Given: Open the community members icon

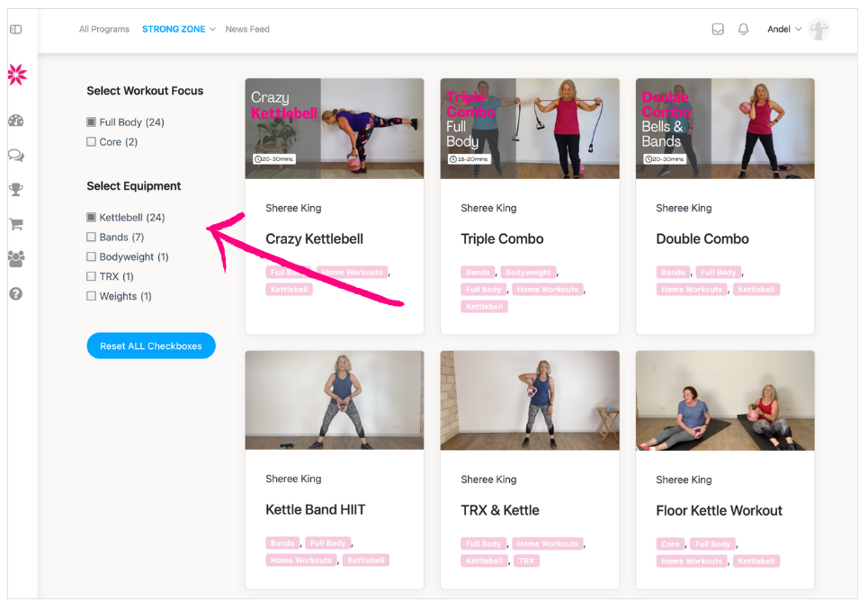Looking at the screenshot, I should click(x=15, y=259).
